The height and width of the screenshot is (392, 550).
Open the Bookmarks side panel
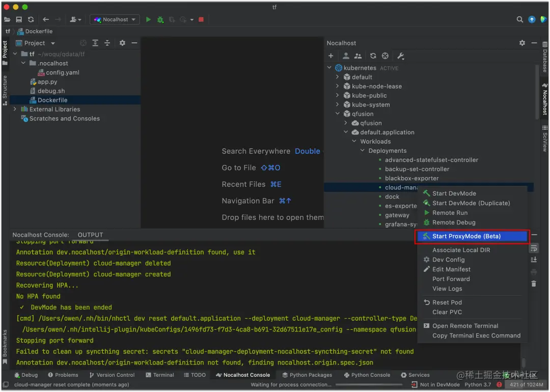coord(5,346)
